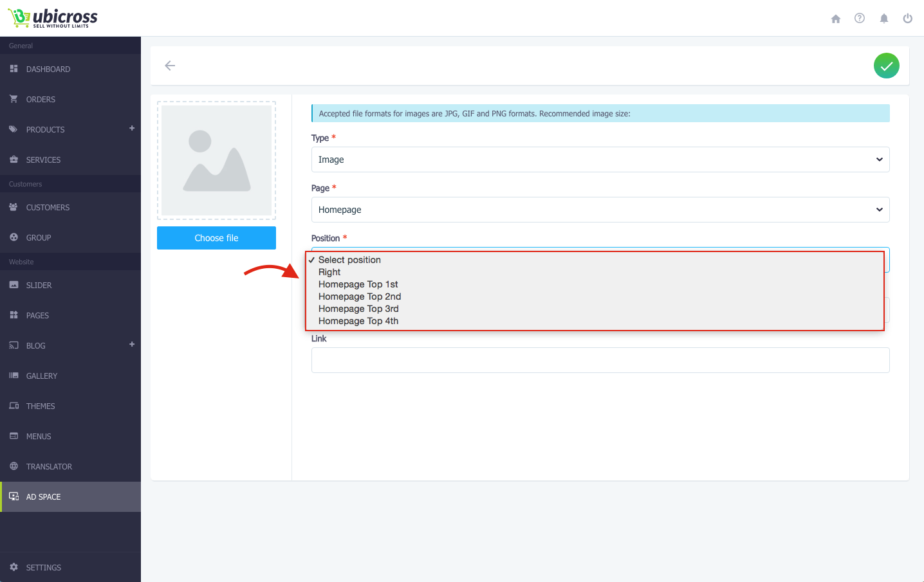Screen dimensions: 924x582
Task: Click the Pages icon in sidebar
Action: [x=14, y=315]
